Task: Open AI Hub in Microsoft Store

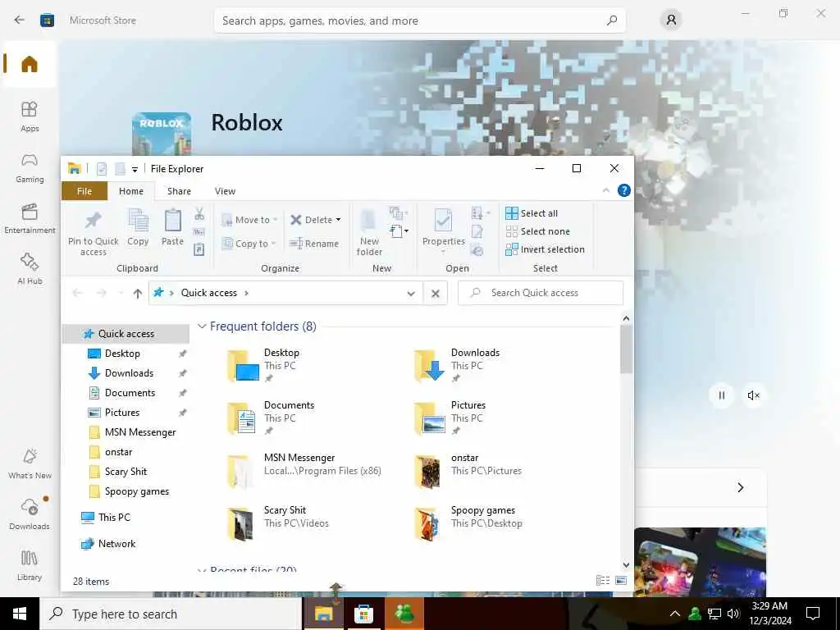Action: pyautogui.click(x=30, y=269)
